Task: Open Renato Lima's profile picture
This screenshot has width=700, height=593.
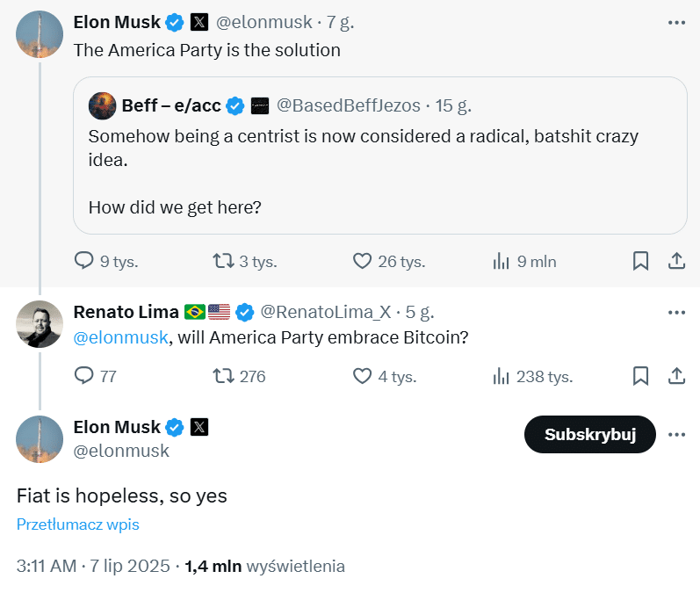Action: (x=40, y=324)
